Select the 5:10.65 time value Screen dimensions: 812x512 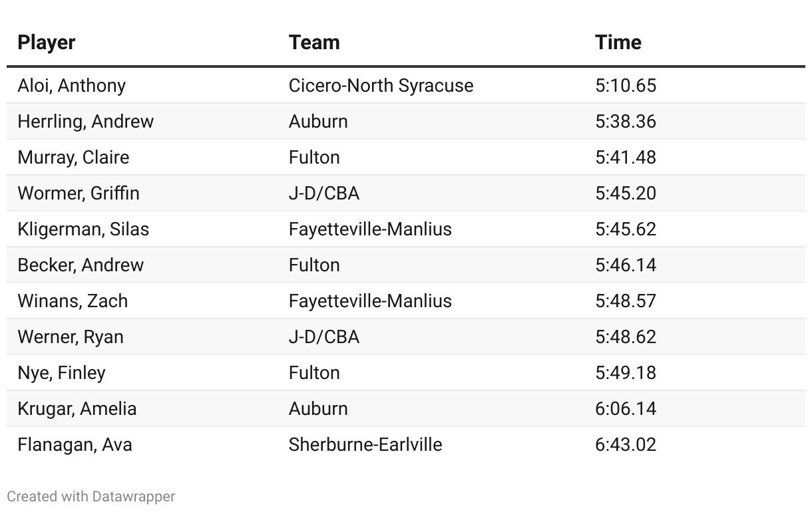pyautogui.click(x=626, y=86)
